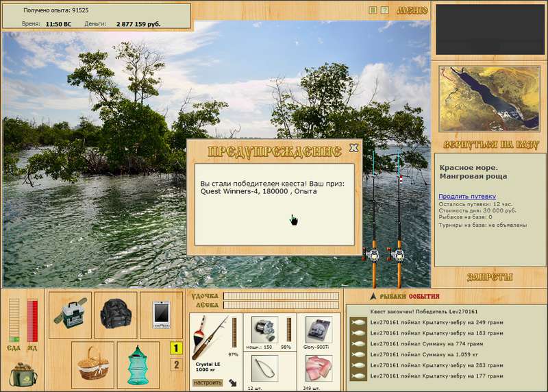Click the pause button in top bar
548x392 pixels.
pos(373,10)
